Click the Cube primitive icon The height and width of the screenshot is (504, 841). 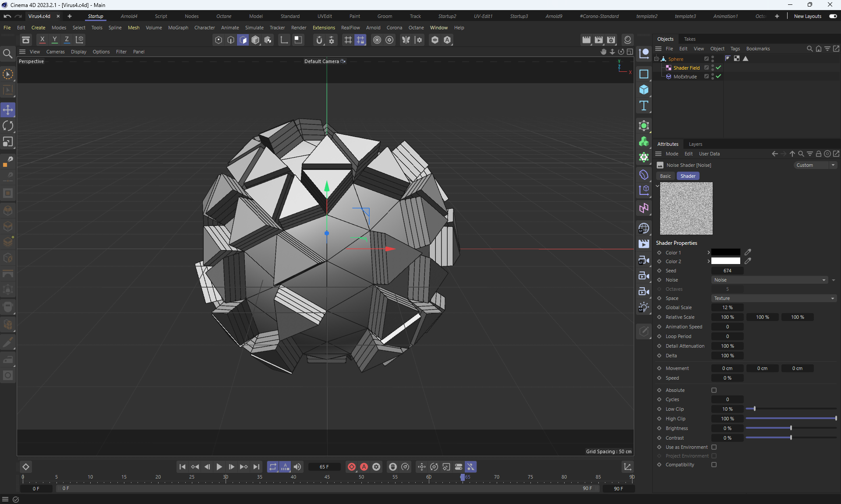point(643,90)
